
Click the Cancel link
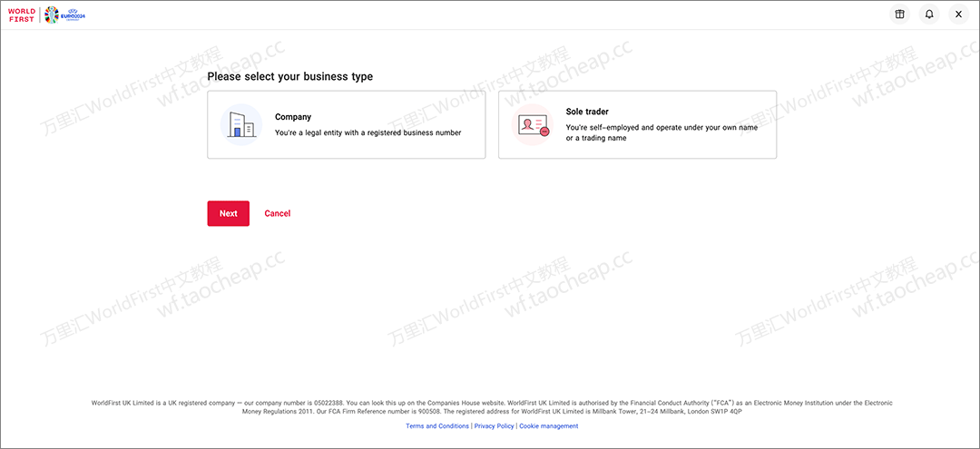coord(278,213)
